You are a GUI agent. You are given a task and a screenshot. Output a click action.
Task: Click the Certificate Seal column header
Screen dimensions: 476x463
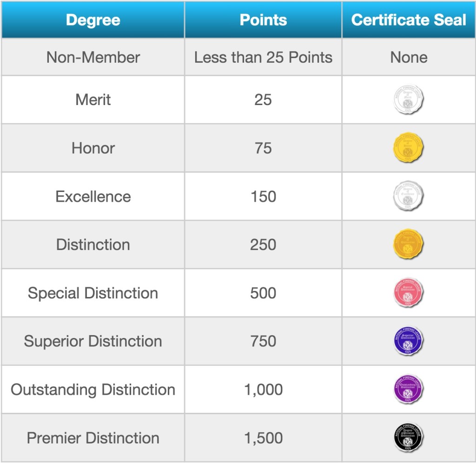[409, 20]
